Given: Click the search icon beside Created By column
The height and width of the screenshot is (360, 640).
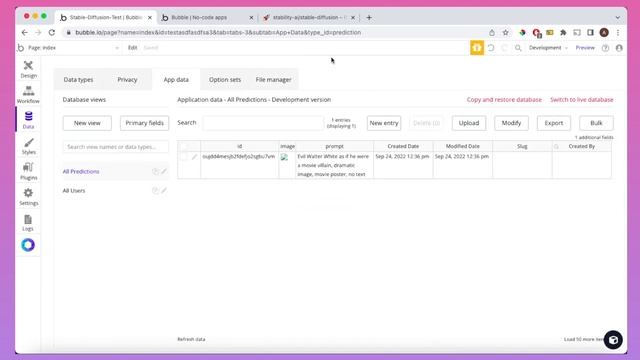Looking at the screenshot, I should pyautogui.click(x=556, y=147).
